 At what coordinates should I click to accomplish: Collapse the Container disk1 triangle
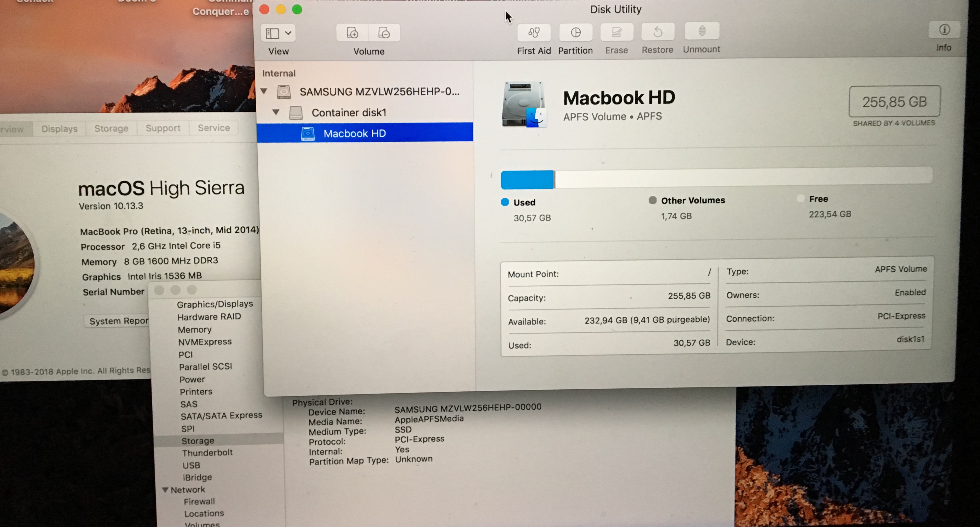coord(276,112)
